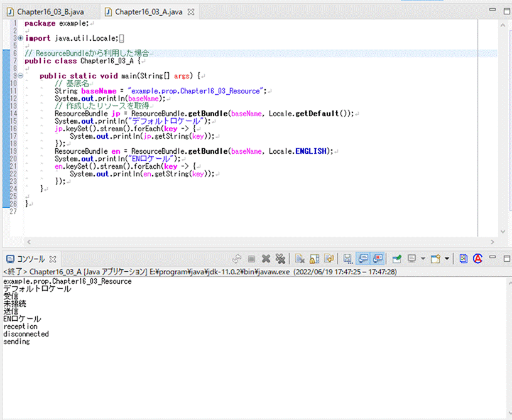Click the folded import placeholder box on line 3
The height and width of the screenshot is (420, 512).
point(121,38)
